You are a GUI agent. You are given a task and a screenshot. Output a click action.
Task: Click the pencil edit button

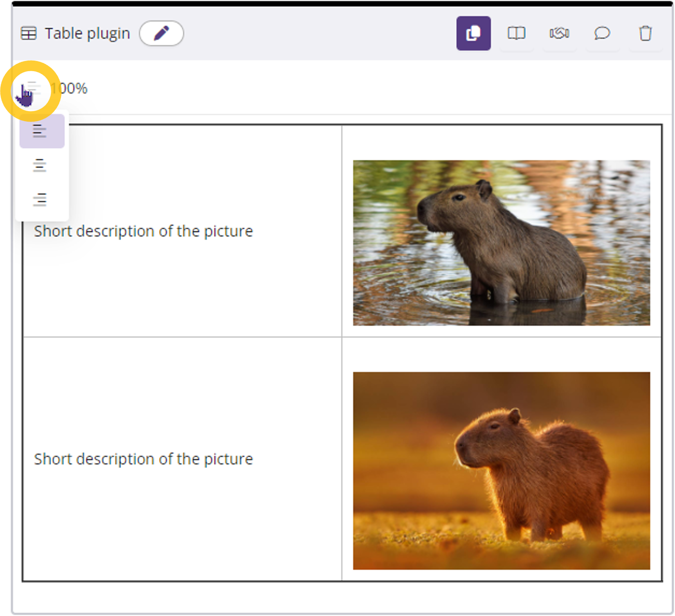click(x=161, y=33)
